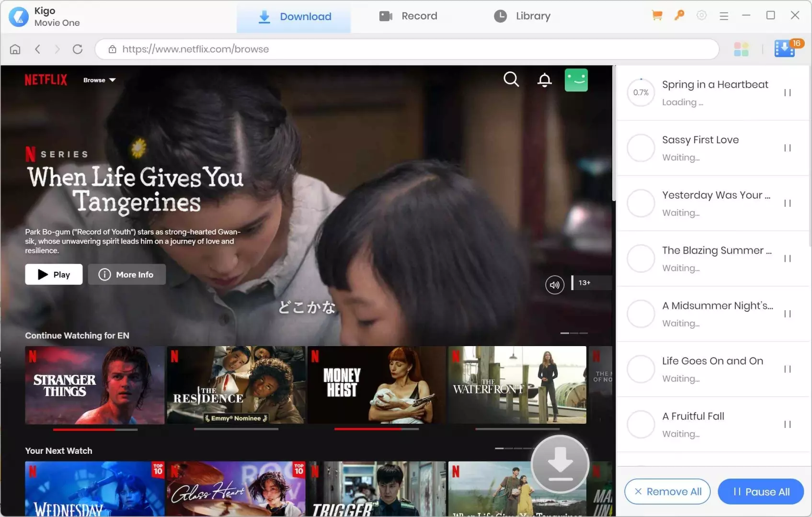This screenshot has height=517, width=812.
Task: Open the shopping cart purchase icon
Action: click(657, 15)
